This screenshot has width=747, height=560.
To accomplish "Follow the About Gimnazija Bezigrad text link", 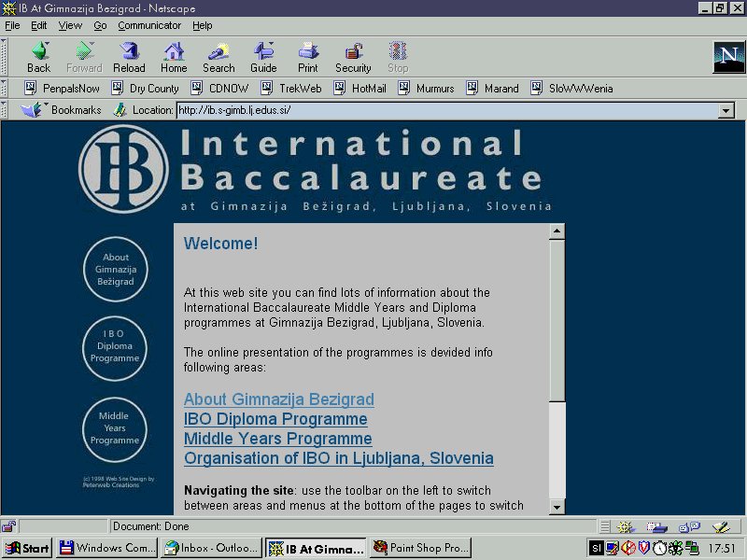I will tap(278, 399).
